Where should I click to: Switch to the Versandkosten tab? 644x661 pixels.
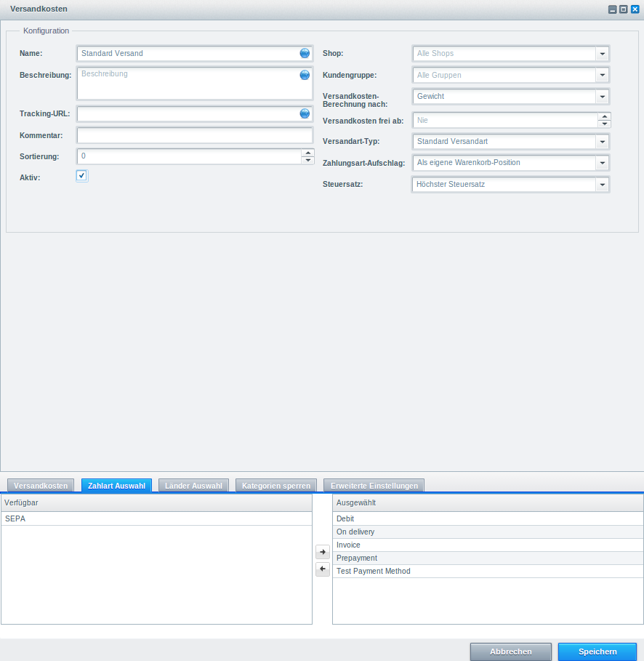click(41, 486)
